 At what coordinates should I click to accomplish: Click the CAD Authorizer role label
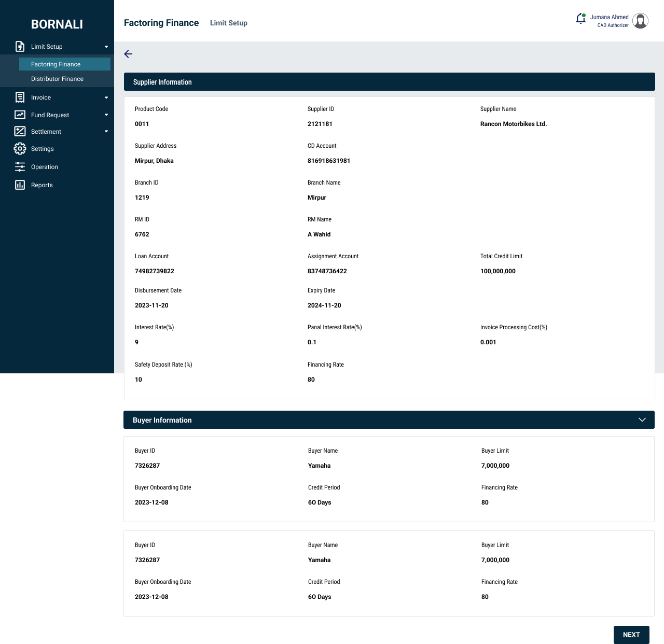tap(613, 25)
